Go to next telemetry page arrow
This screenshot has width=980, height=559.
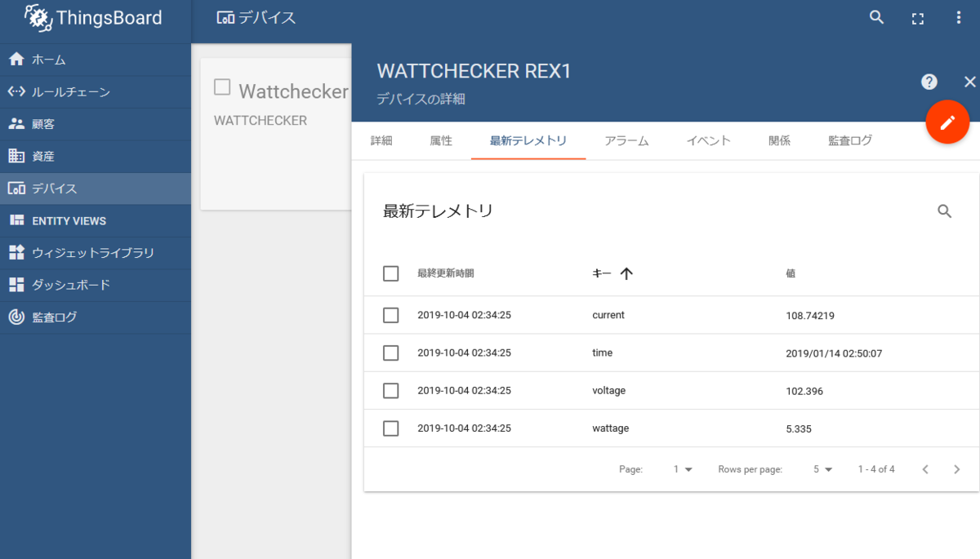tap(956, 469)
